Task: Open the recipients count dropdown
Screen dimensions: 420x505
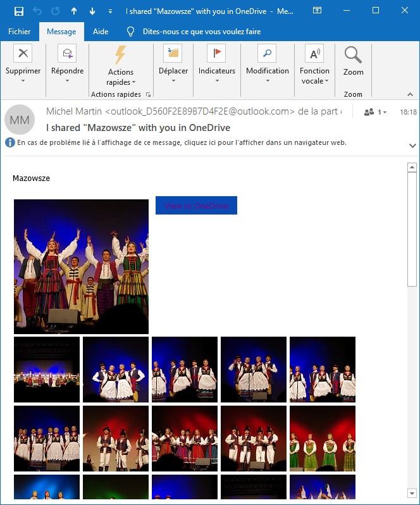Action: point(376,112)
